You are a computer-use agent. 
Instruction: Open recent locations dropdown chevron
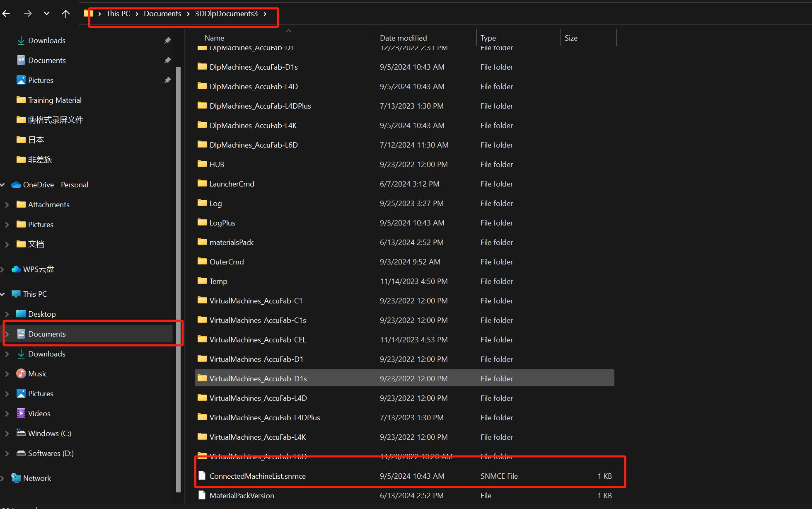pyautogui.click(x=46, y=14)
